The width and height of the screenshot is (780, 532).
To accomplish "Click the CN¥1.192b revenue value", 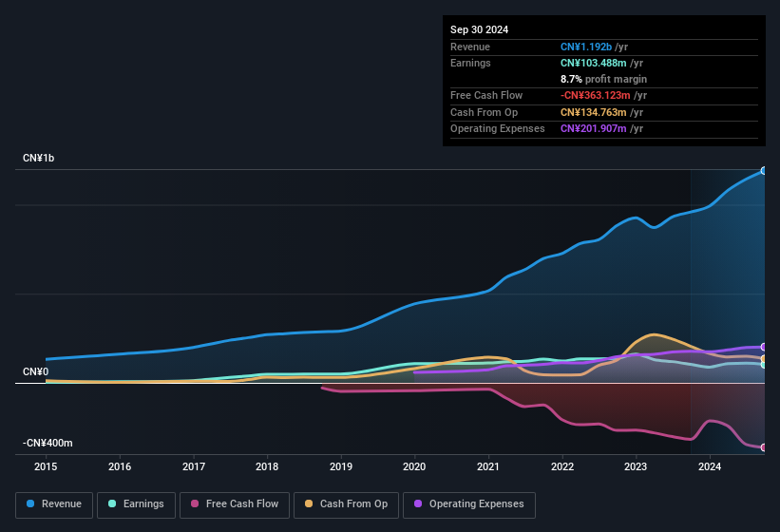I will (586, 47).
